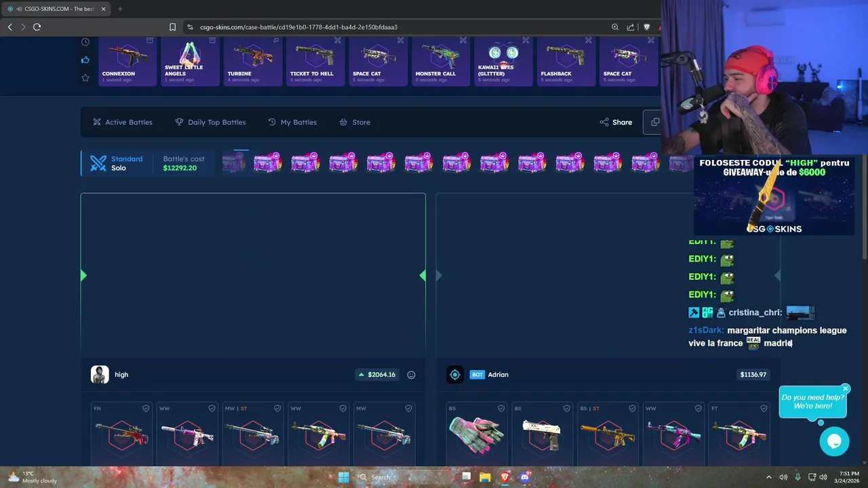Open the CONNEXION drop card
The width and height of the screenshot is (868, 488).
pos(127,61)
